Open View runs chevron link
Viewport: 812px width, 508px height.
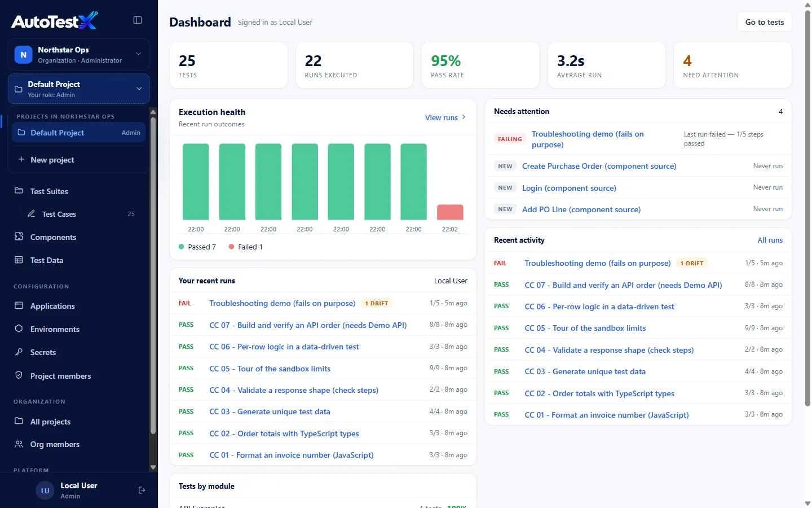click(445, 117)
